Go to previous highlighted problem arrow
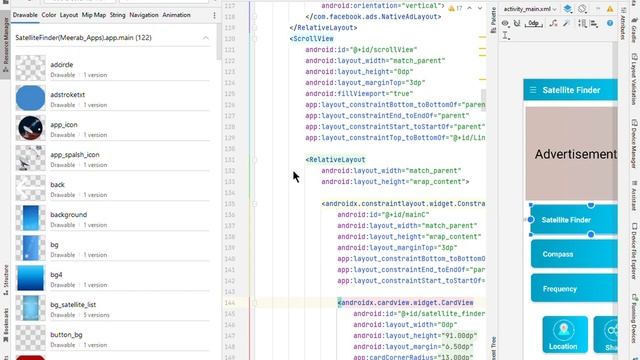 470,8
